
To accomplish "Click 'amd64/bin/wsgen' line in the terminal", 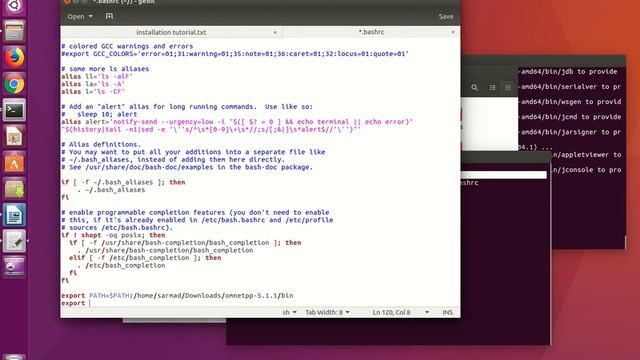I will [570, 102].
